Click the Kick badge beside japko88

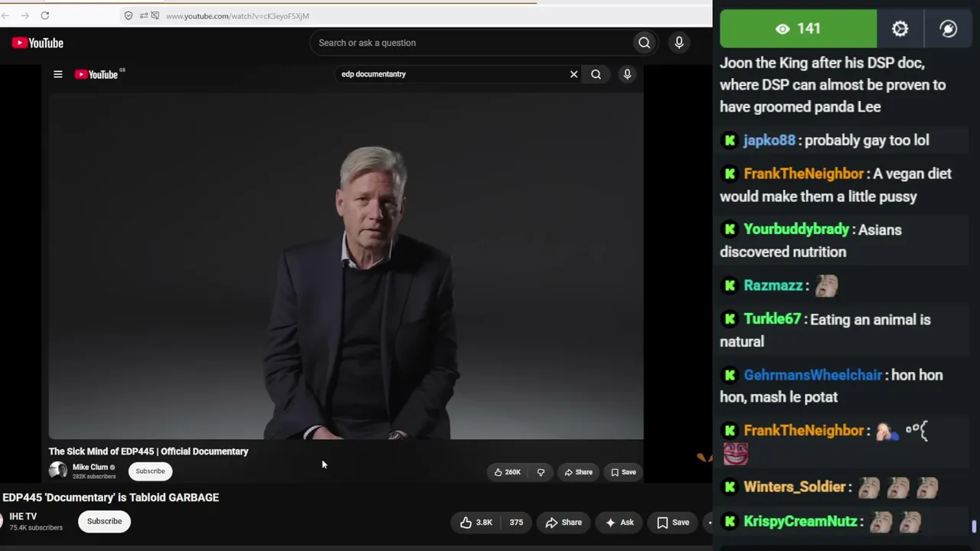730,140
